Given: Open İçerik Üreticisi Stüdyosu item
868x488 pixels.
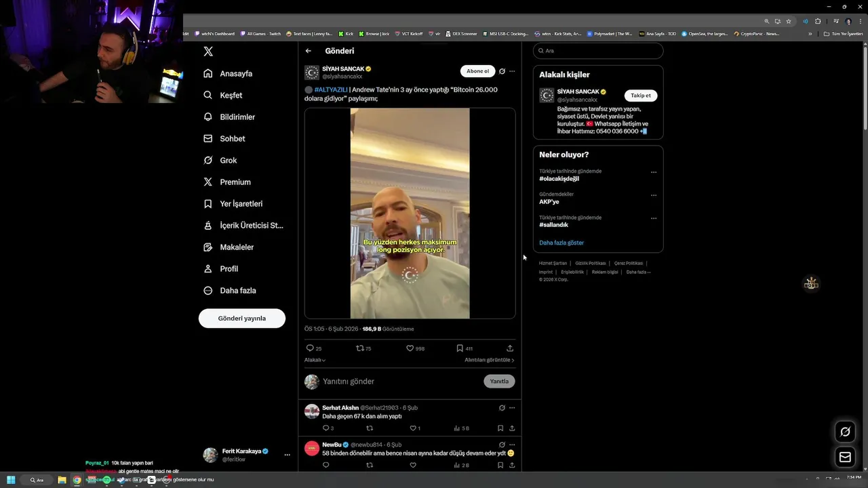Looking at the screenshot, I should pos(243,225).
